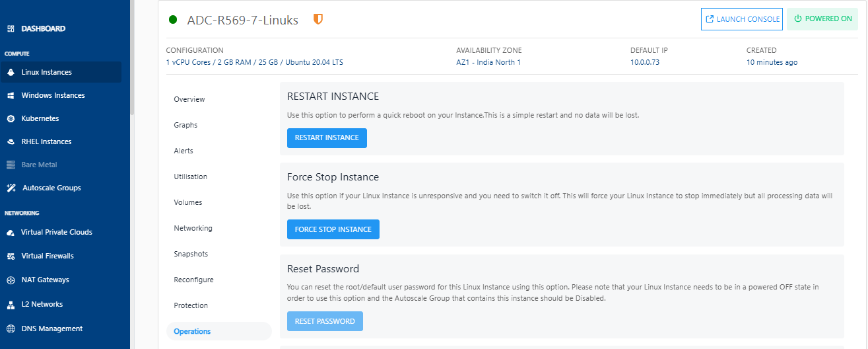Click the Powered On button
Screen dimensions: 868x349
[x=822, y=19]
